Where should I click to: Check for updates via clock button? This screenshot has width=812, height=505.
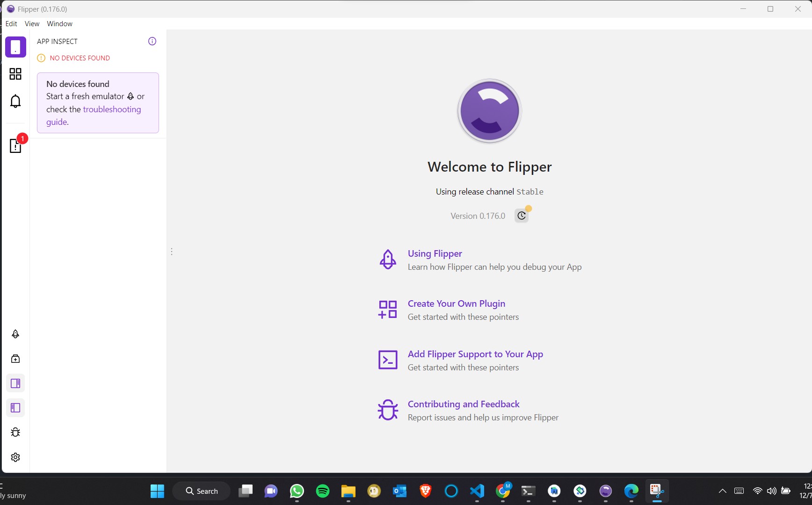tap(522, 216)
